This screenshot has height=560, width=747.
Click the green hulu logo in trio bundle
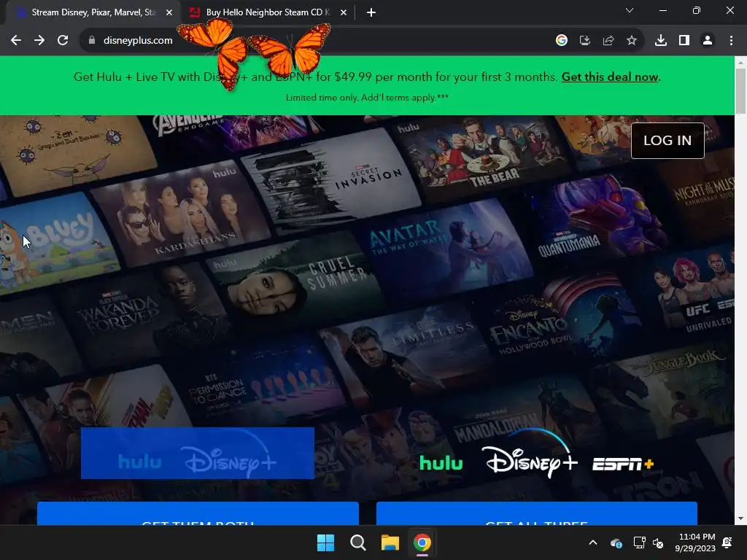point(441,463)
